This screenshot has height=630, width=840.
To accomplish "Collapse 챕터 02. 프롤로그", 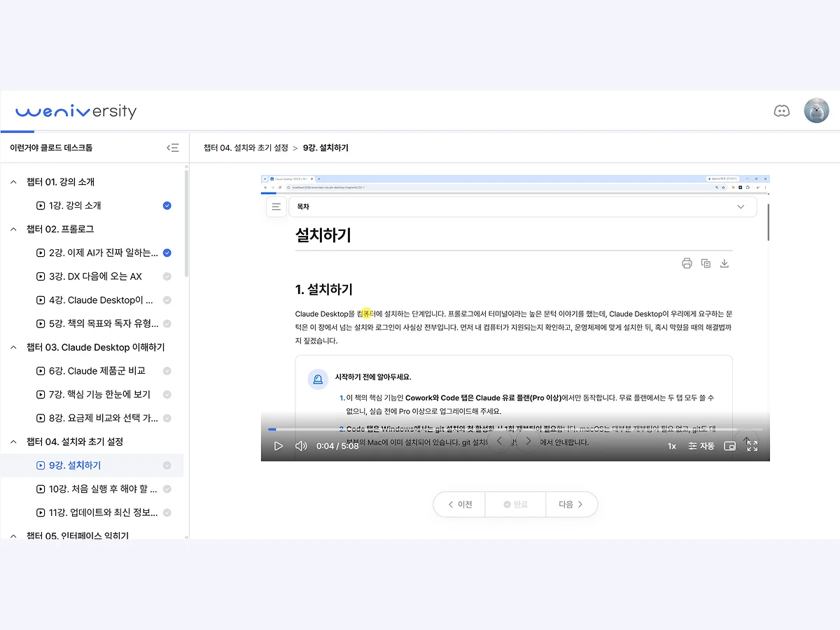I will coord(13,229).
